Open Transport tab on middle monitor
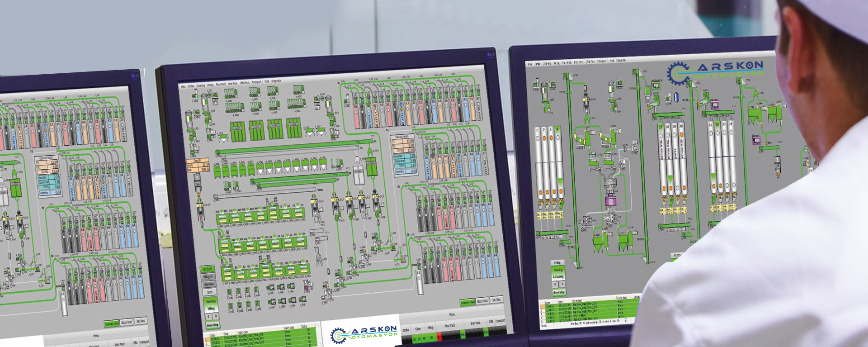 pos(256,82)
